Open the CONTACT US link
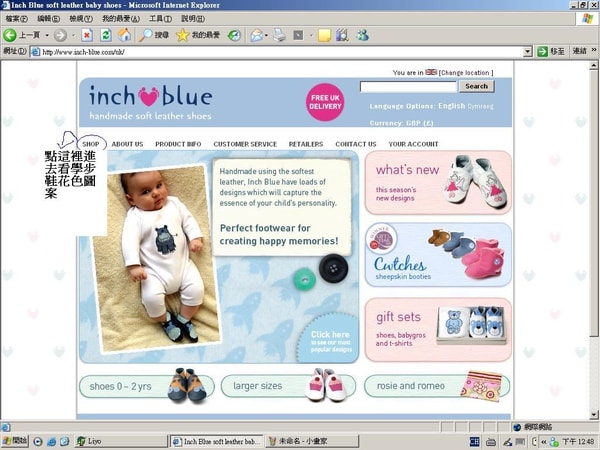Screen dimensions: 600x450 pyautogui.click(x=356, y=144)
